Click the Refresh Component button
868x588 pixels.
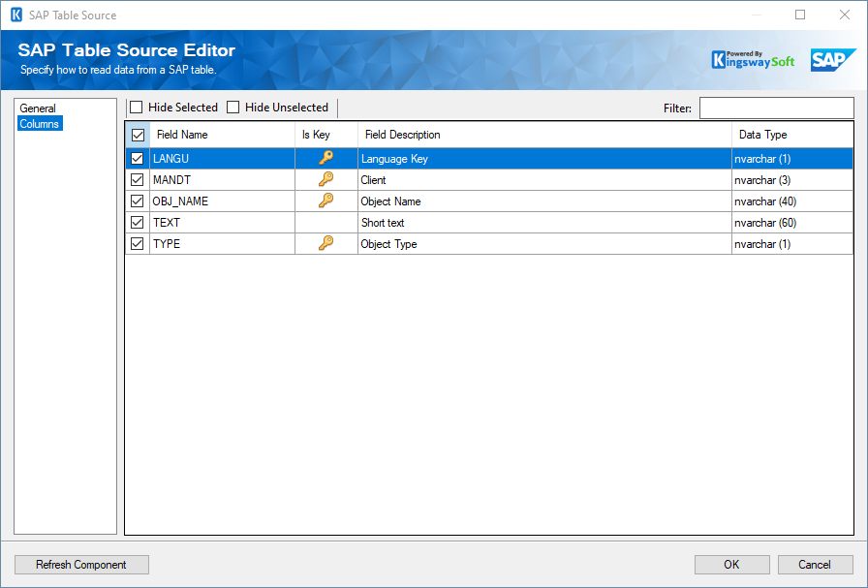tap(80, 565)
